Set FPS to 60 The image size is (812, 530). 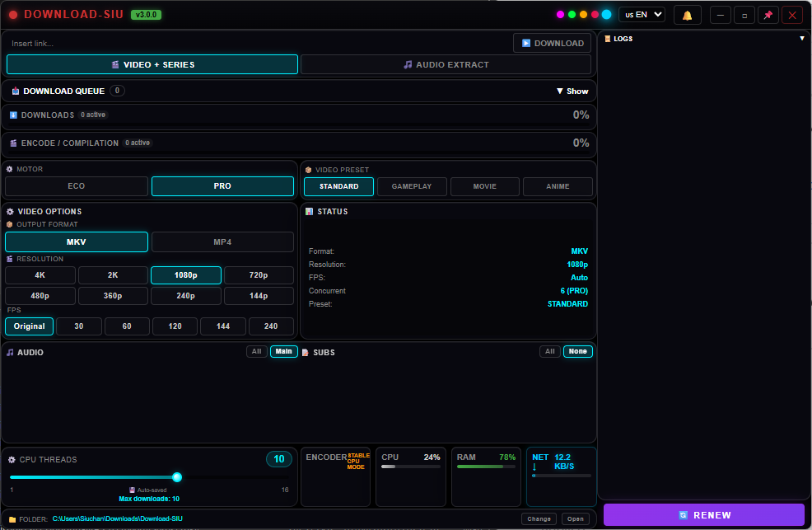tap(127, 326)
